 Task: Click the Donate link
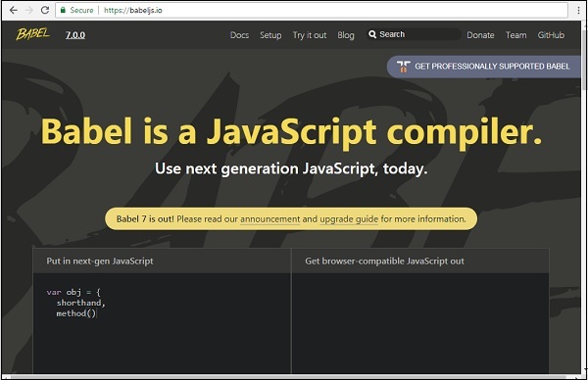(x=480, y=35)
